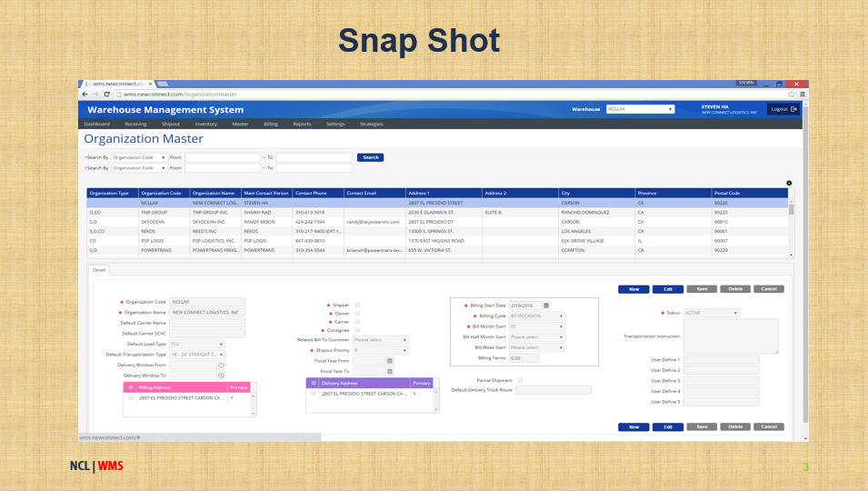Open the Bill Half Month Start dropdown
Viewport: 868px width, 491px height.
point(536,337)
